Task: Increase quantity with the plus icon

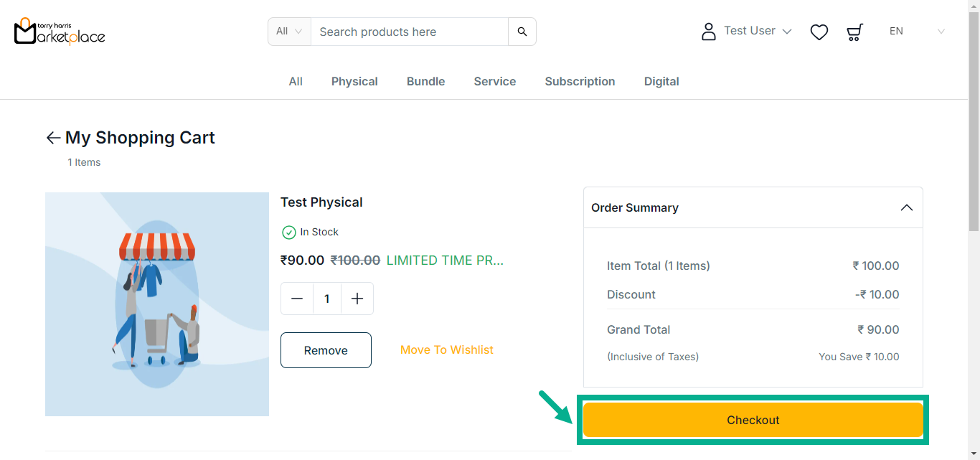Action: pos(357,299)
